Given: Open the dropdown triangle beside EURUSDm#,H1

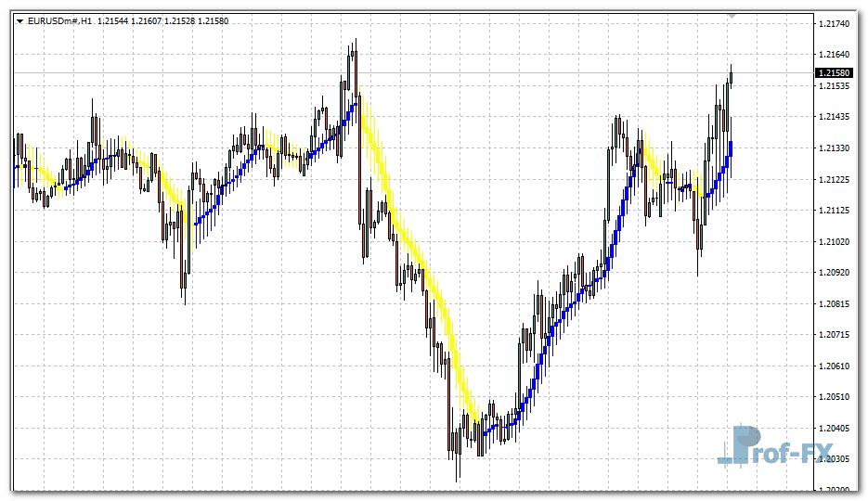Looking at the screenshot, I should click(20, 21).
